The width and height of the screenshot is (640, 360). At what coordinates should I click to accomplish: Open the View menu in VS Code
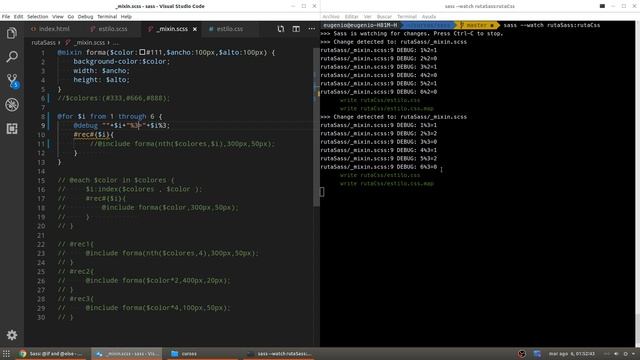[58, 17]
